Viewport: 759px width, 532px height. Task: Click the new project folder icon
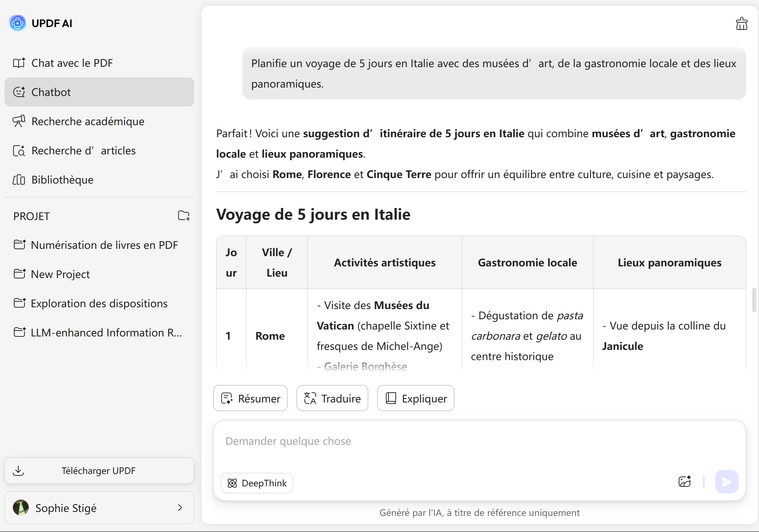tap(184, 216)
